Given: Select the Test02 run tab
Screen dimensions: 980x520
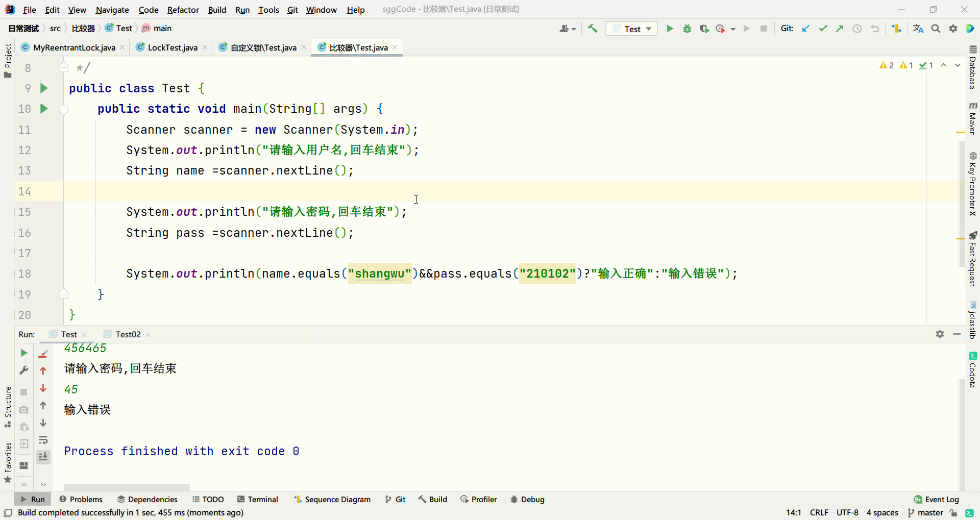Looking at the screenshot, I should [x=128, y=334].
